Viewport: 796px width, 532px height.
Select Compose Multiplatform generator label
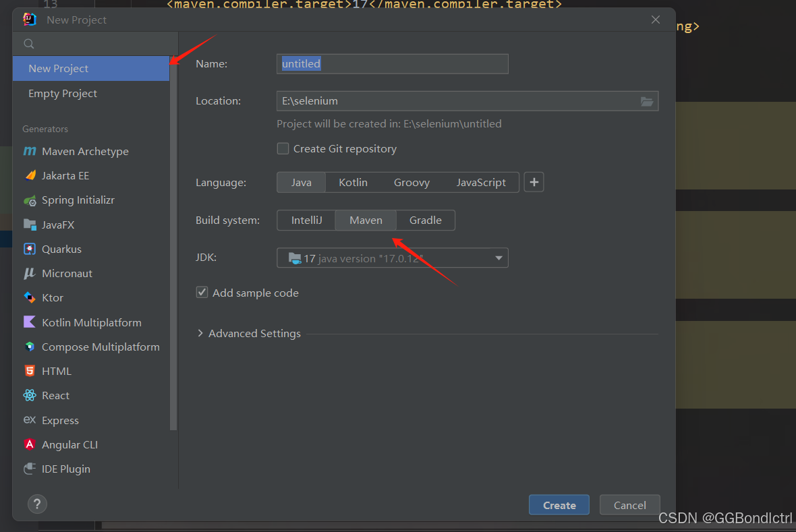coord(101,347)
